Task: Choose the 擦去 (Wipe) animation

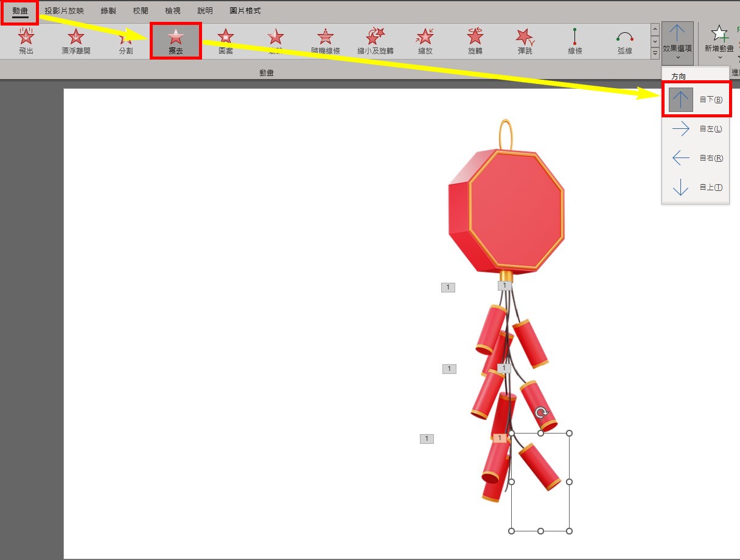Action: tap(176, 41)
